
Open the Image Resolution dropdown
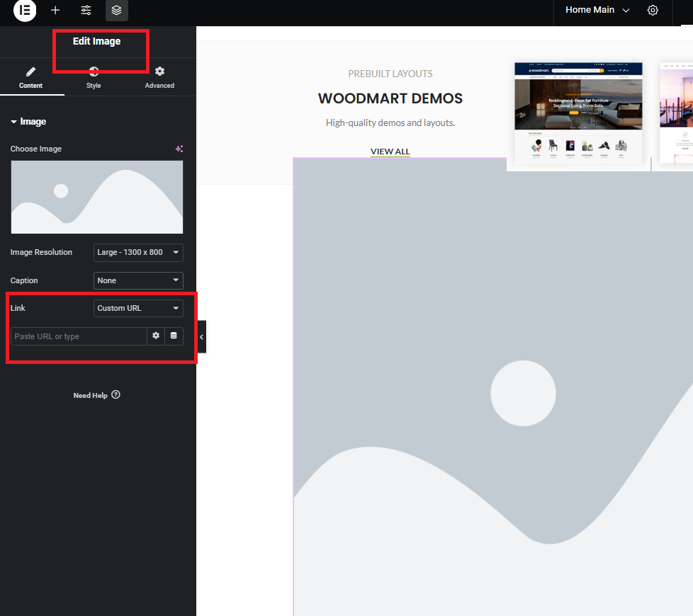[138, 252]
